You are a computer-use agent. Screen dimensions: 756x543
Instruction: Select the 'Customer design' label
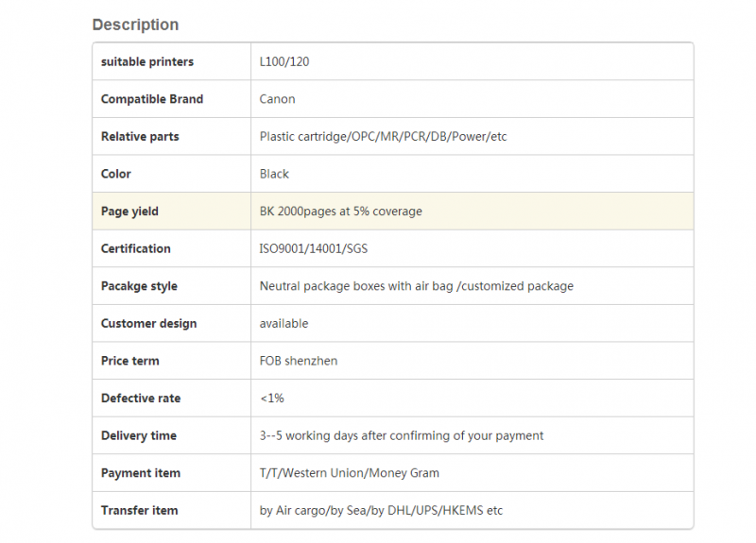click(148, 323)
